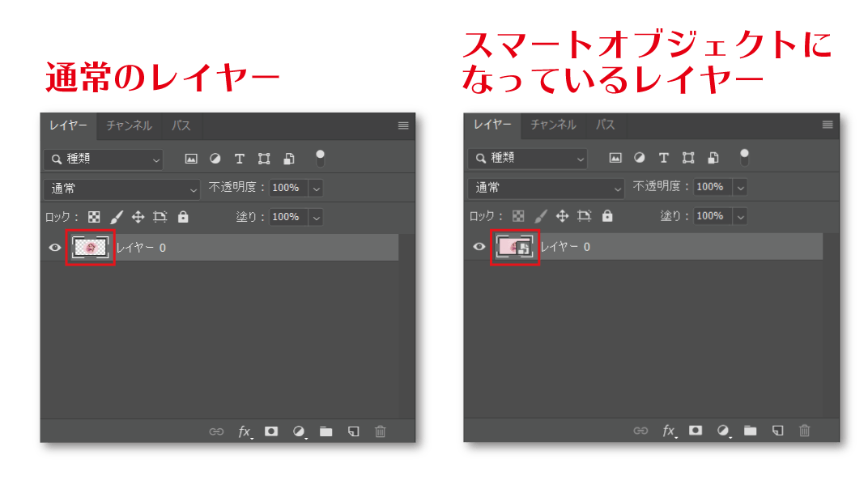Switch to レイヤー tab in right panel

[x=492, y=125]
